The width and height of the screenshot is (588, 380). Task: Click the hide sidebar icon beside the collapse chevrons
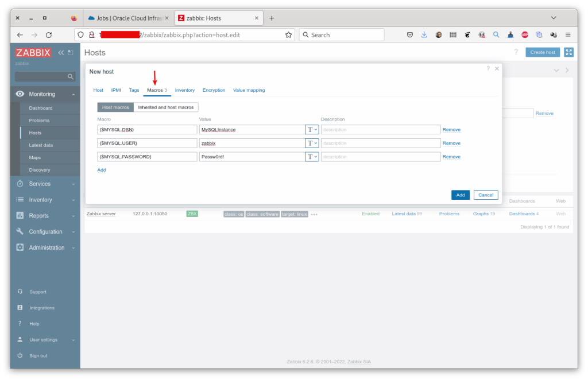pos(71,53)
